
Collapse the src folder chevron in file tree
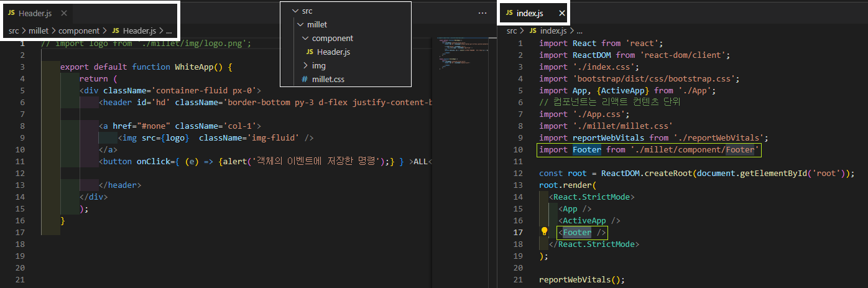click(293, 11)
